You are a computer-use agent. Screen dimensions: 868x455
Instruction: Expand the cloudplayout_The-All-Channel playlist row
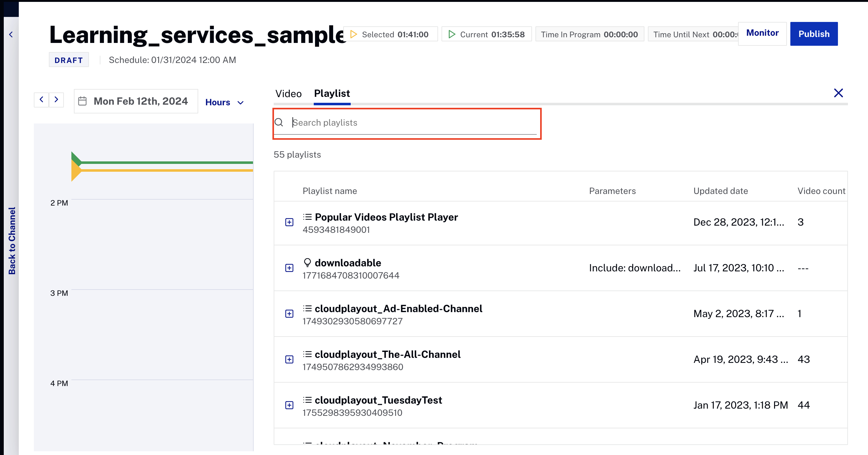(x=289, y=359)
